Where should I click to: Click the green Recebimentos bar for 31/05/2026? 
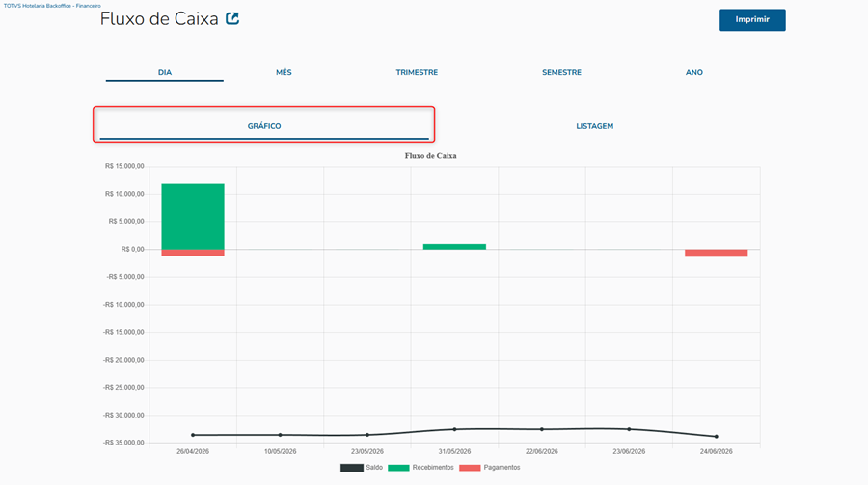click(x=454, y=247)
